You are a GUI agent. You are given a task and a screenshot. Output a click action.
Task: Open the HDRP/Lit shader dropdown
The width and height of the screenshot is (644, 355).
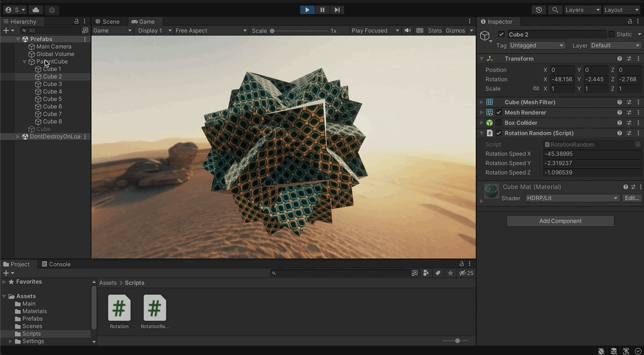click(572, 198)
